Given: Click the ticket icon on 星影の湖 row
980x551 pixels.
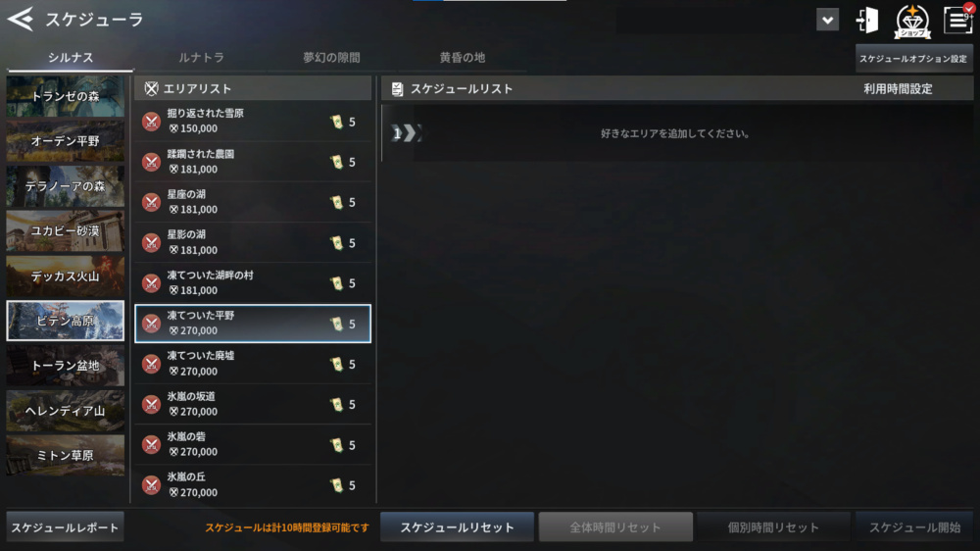Looking at the screenshot, I should [337, 243].
